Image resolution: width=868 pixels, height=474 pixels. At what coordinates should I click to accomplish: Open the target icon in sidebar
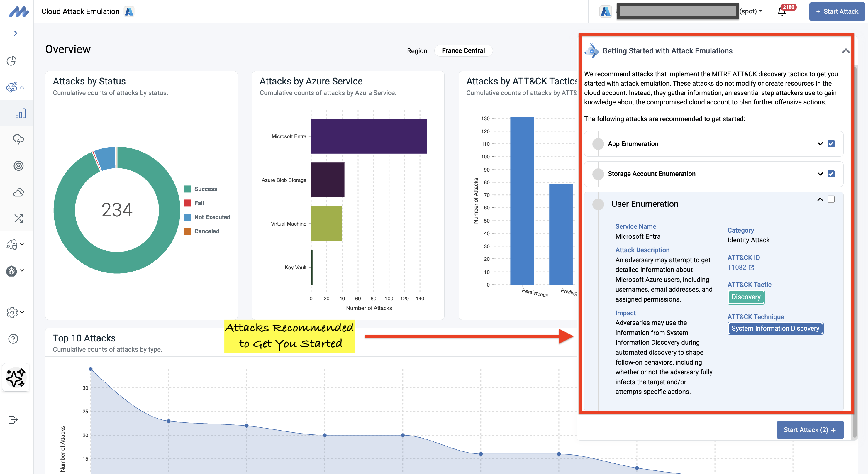click(18, 166)
